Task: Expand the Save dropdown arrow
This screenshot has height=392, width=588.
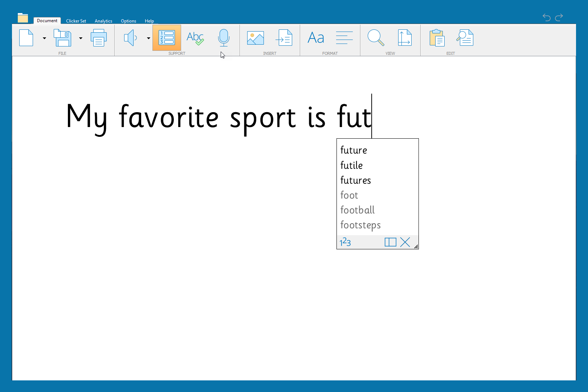Action: (81, 38)
